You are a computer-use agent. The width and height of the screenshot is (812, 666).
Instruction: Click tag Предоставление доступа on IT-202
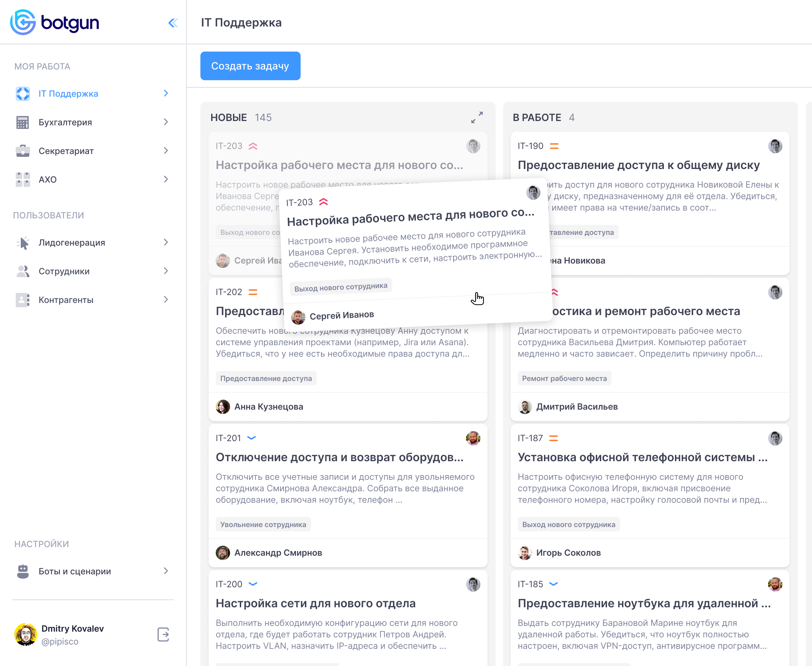[x=266, y=379]
